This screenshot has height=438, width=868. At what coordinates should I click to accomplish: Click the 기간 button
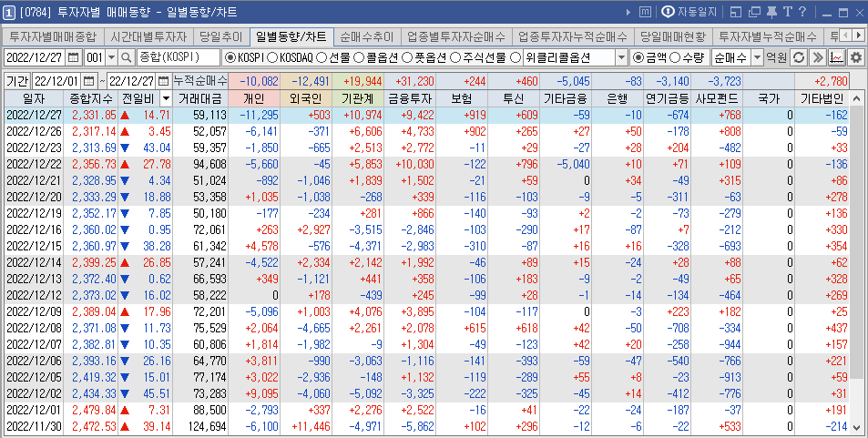tap(17, 81)
